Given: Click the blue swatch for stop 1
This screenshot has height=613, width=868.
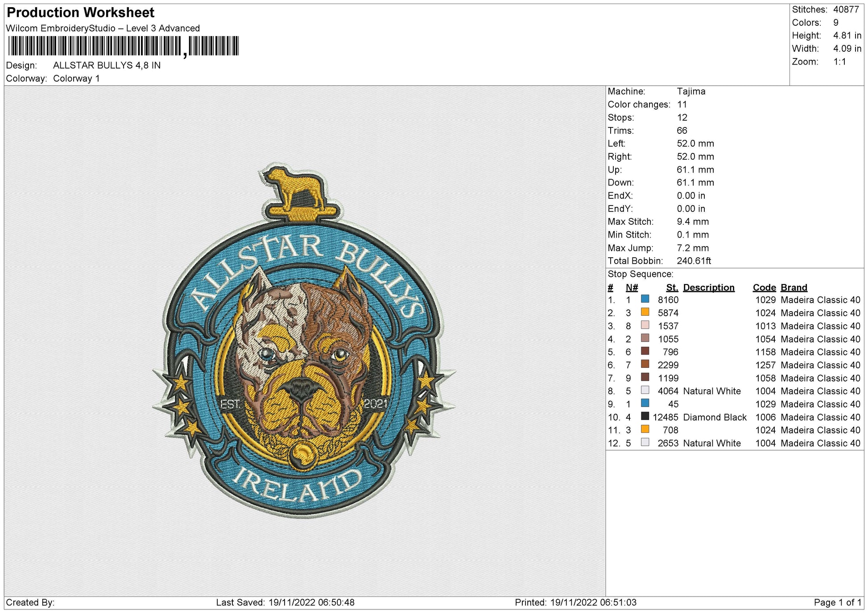Looking at the screenshot, I should pos(645,299).
